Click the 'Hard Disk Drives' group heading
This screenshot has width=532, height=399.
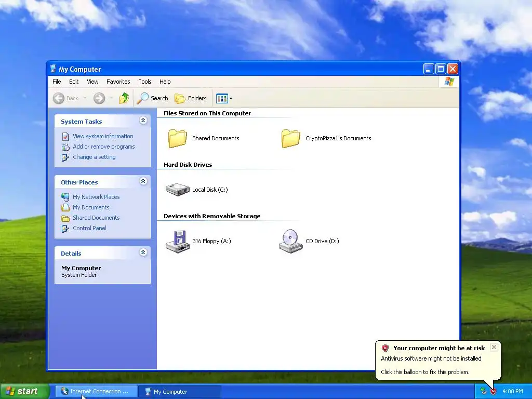click(188, 165)
